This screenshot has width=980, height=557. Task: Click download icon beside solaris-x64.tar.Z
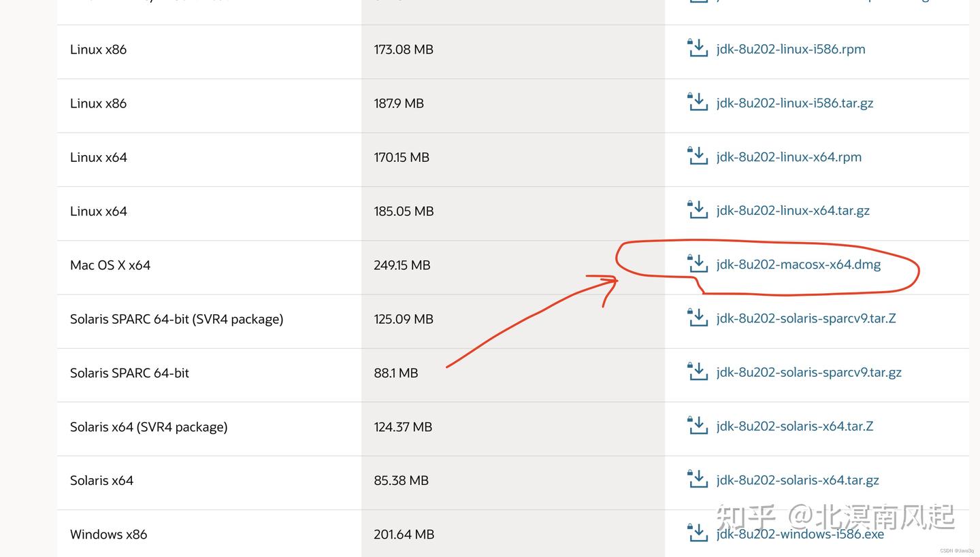pyautogui.click(x=698, y=425)
